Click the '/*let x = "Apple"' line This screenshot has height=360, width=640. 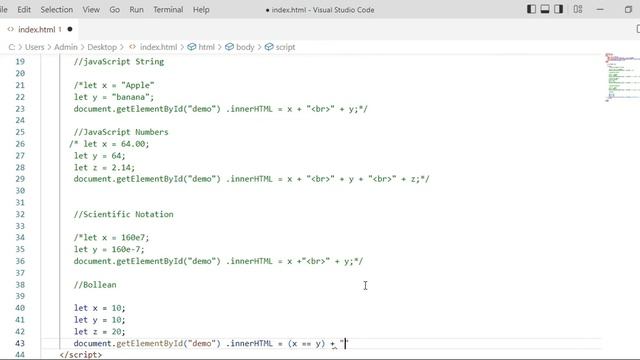coord(114,85)
